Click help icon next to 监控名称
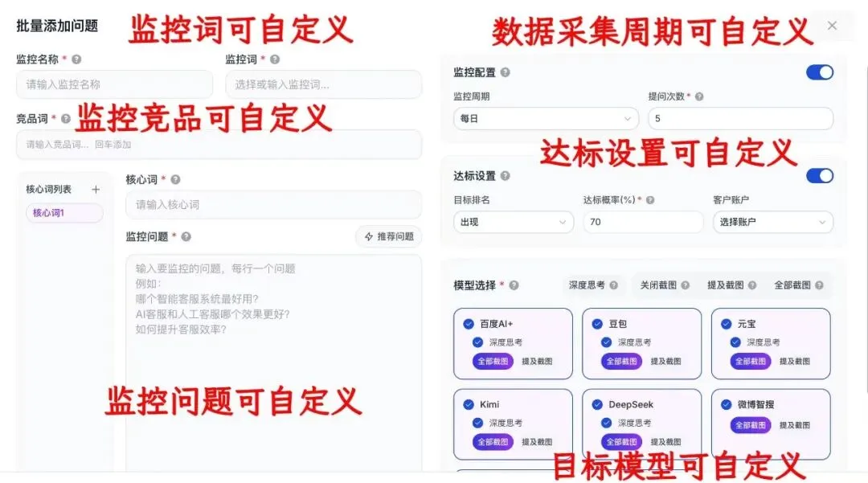Screen dimensions: 868x483 coord(76,59)
